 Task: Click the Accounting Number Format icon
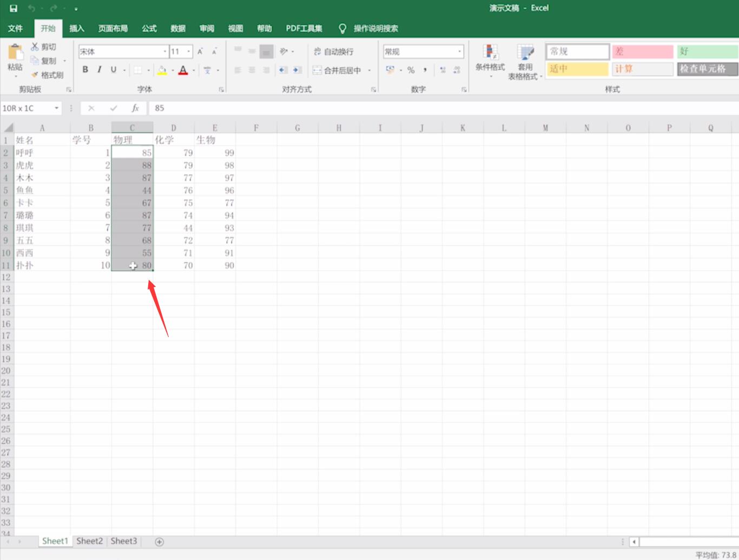tap(390, 70)
